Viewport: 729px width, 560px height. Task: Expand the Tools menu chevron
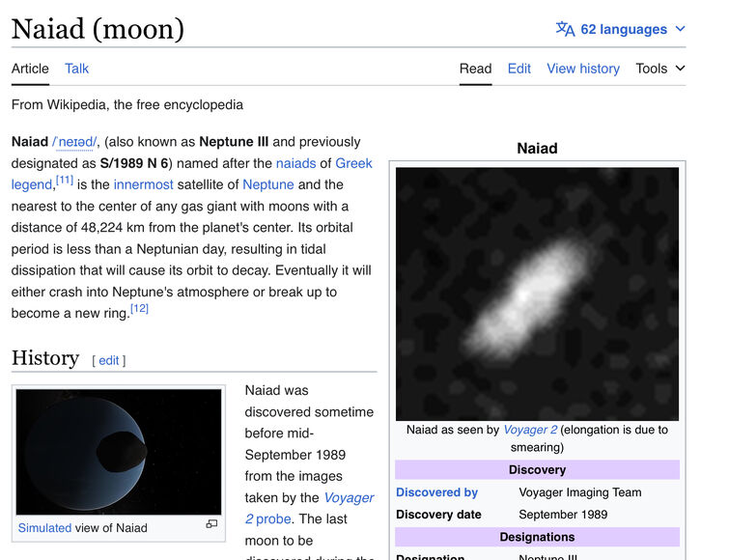click(x=680, y=69)
